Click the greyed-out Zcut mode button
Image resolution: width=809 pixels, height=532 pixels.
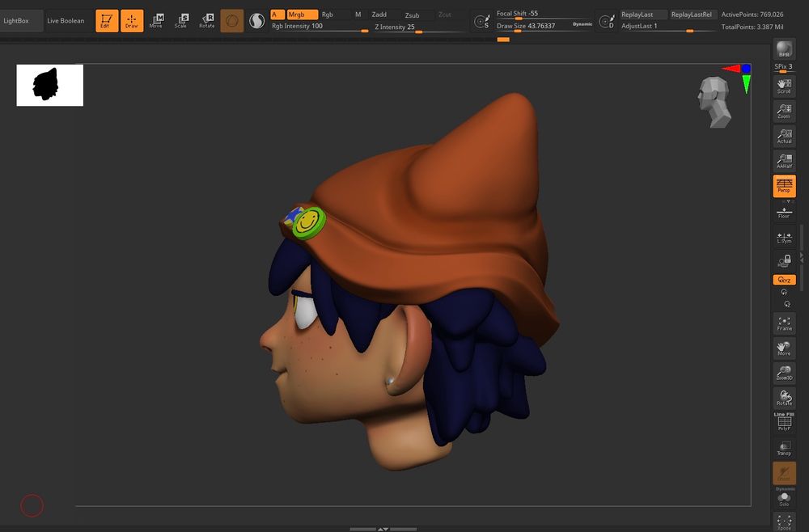[x=445, y=15]
